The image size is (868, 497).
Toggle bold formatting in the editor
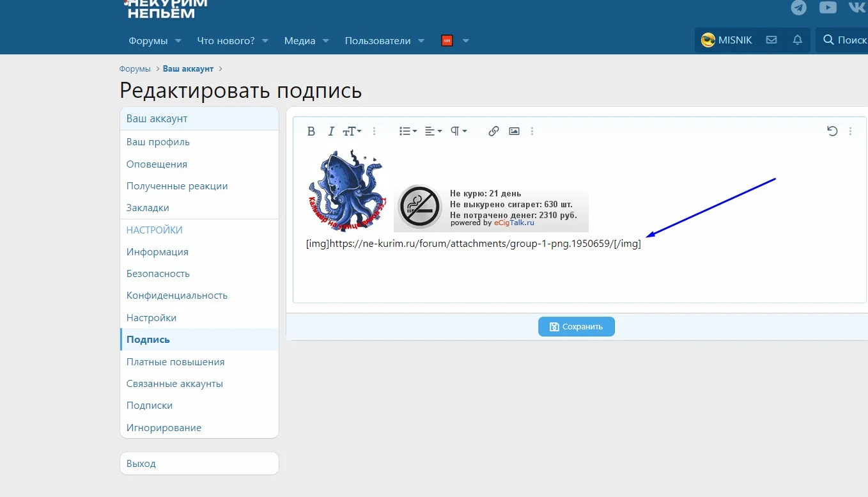311,131
